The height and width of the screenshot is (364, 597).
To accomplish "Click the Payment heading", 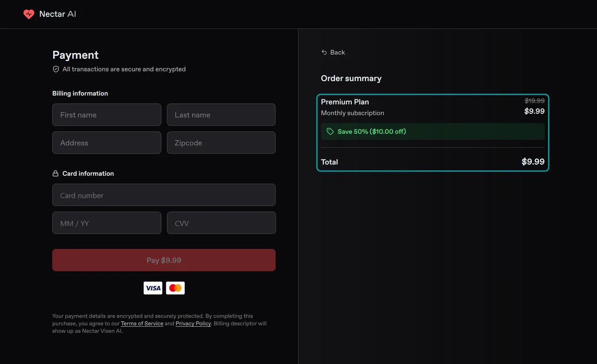I will coord(76,55).
